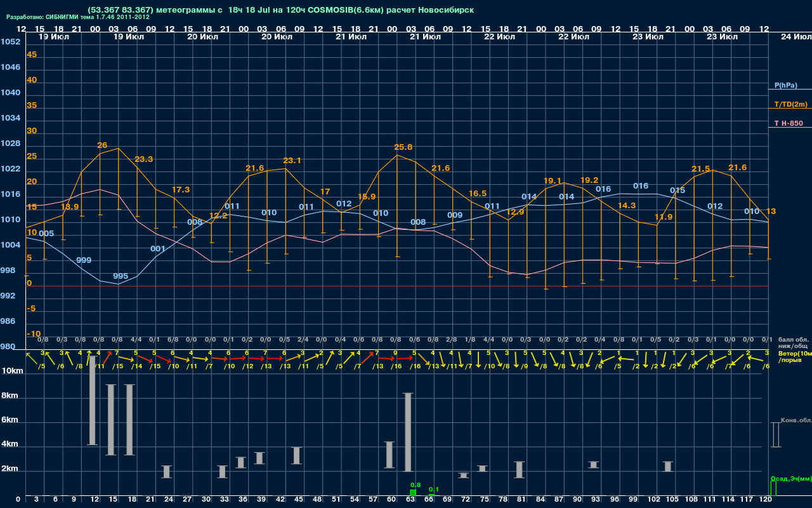Viewport: 812px width, 508px height.
Task: Click the 980 pressure axis label
Action: pyautogui.click(x=8, y=346)
